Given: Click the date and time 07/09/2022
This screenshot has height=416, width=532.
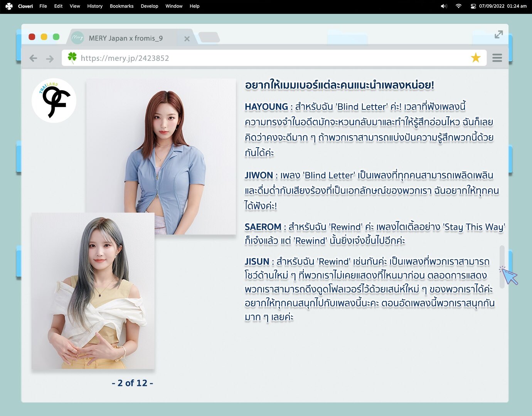Looking at the screenshot, I should [503, 6].
